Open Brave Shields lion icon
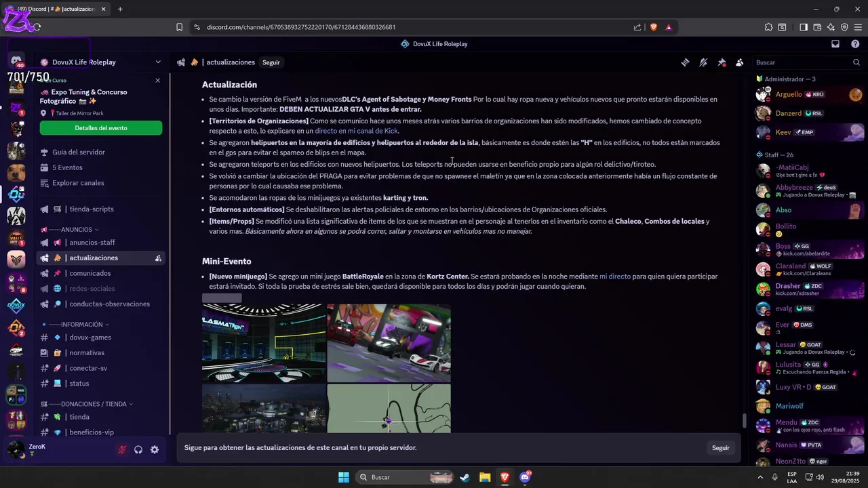Image resolution: width=868 pixels, height=488 pixels. tap(654, 27)
